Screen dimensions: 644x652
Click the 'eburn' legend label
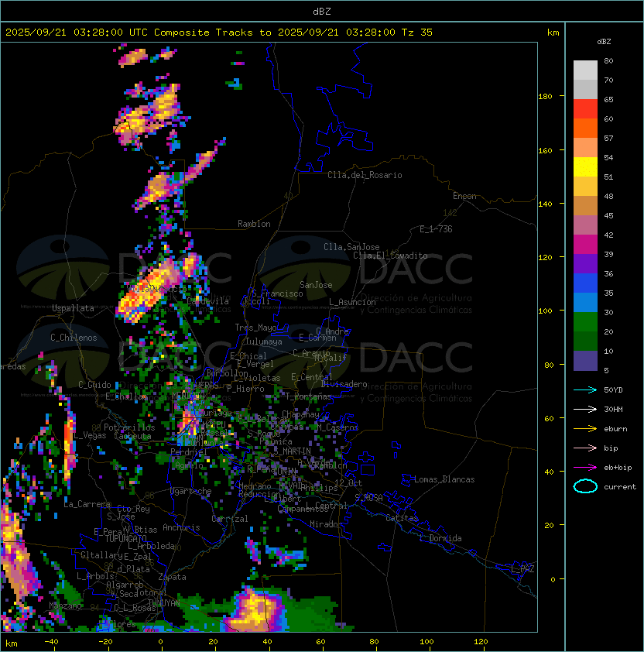(x=615, y=429)
